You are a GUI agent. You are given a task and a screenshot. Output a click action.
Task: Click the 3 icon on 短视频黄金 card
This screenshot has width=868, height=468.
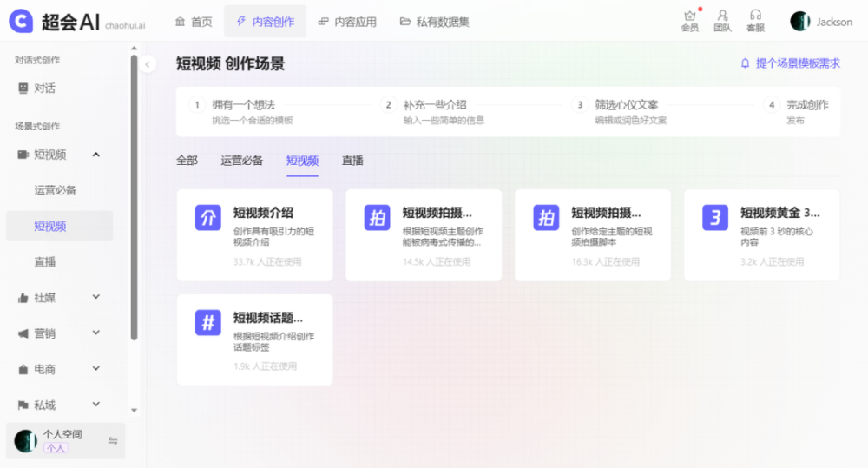tap(715, 217)
